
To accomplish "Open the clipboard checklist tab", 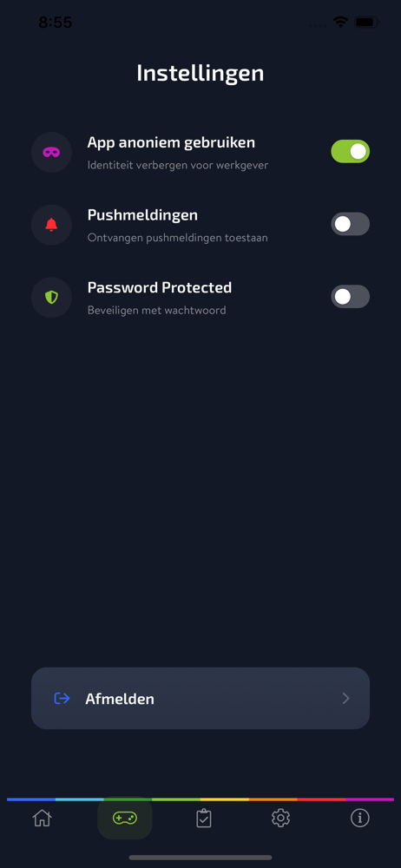I will coord(204,819).
